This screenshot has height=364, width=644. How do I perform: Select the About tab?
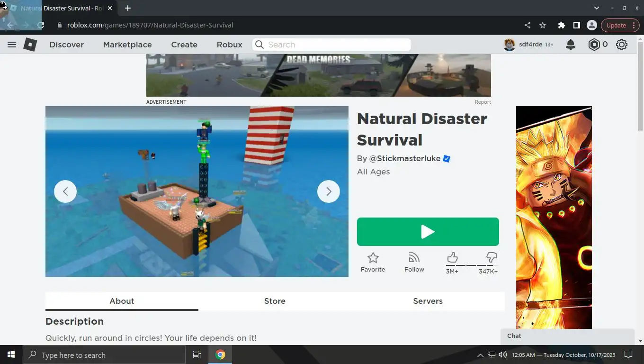coord(122,301)
